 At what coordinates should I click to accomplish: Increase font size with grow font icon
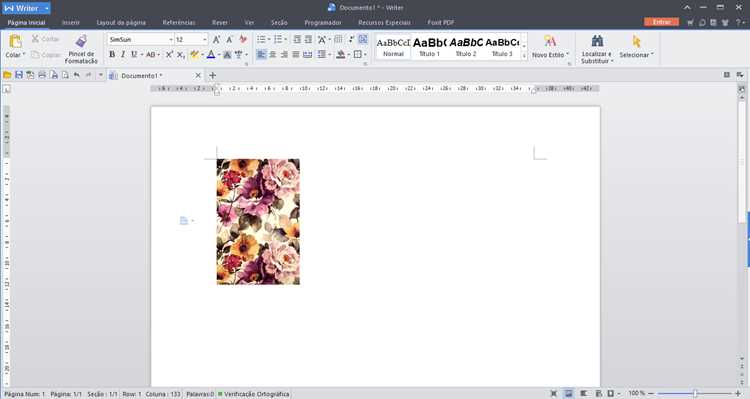coord(217,39)
